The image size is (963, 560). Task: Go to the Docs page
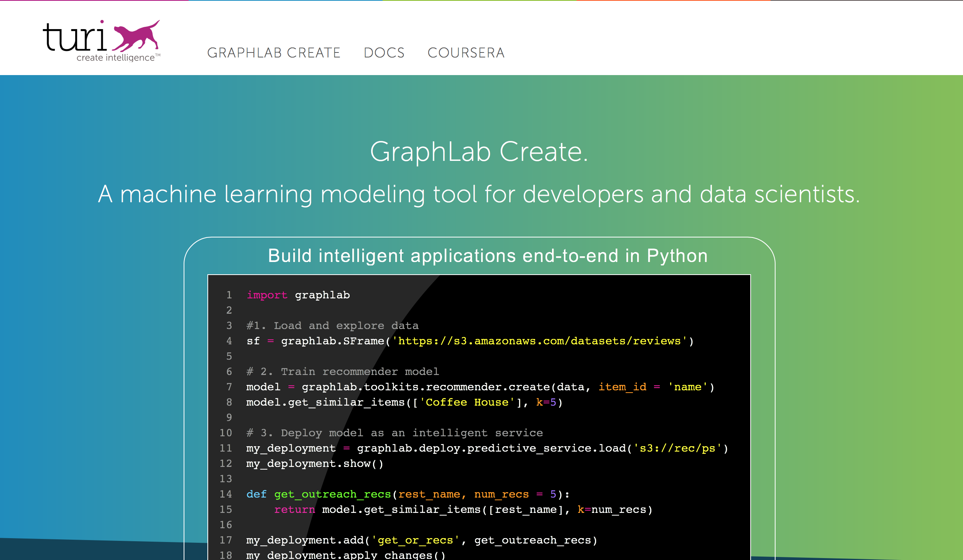[384, 53]
